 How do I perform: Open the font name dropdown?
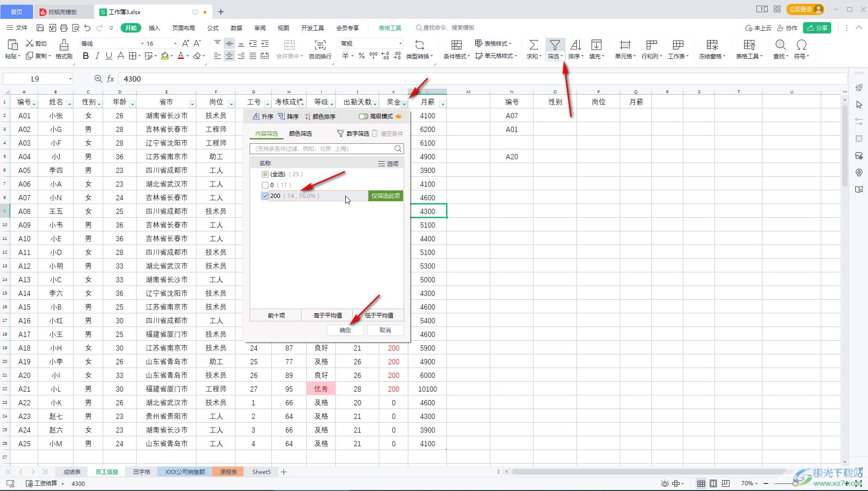click(142, 44)
